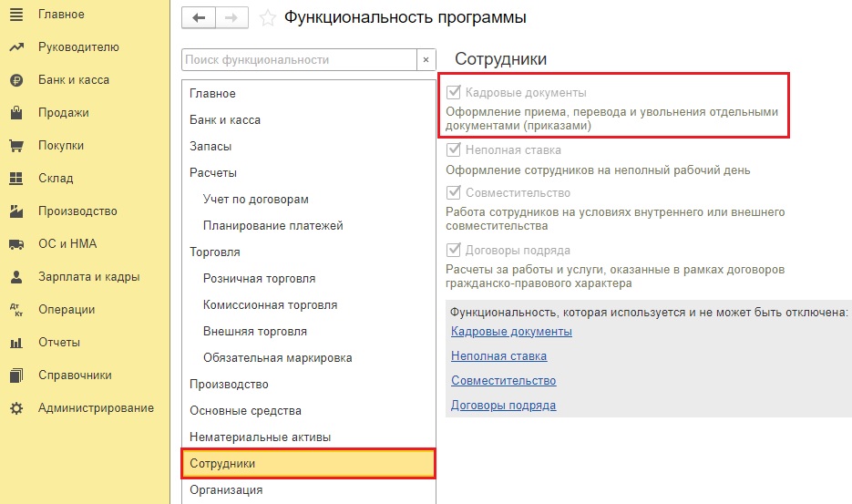Click the Зарплата и кадры person icon
The width and height of the screenshot is (852, 504).
coord(16,277)
